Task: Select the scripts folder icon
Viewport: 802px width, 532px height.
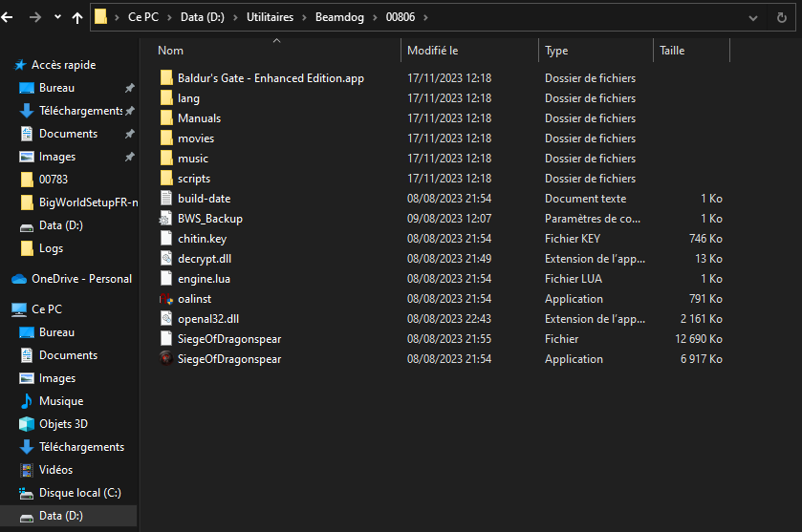Action: 166,179
